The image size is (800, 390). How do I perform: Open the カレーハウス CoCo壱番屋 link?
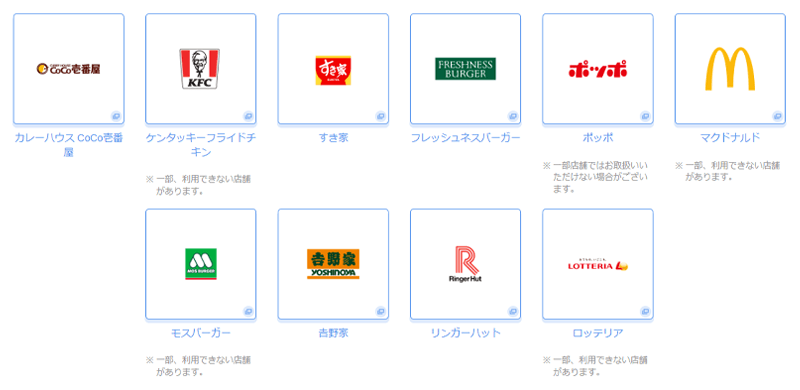click(x=68, y=144)
